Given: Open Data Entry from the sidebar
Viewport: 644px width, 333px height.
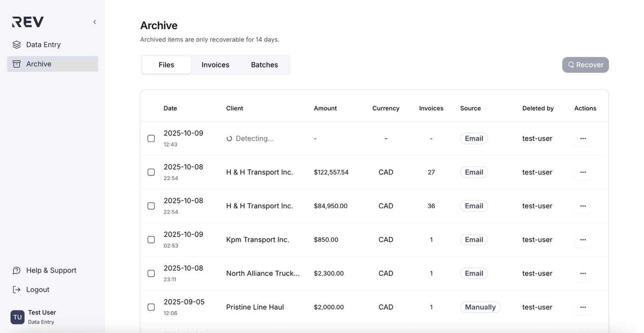Looking at the screenshot, I should (x=43, y=45).
